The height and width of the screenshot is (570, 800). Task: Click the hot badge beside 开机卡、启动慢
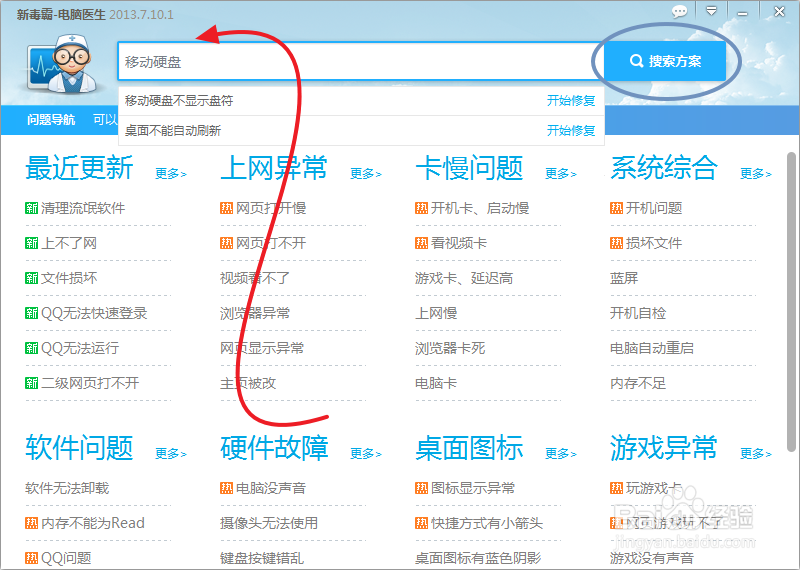coord(421,208)
